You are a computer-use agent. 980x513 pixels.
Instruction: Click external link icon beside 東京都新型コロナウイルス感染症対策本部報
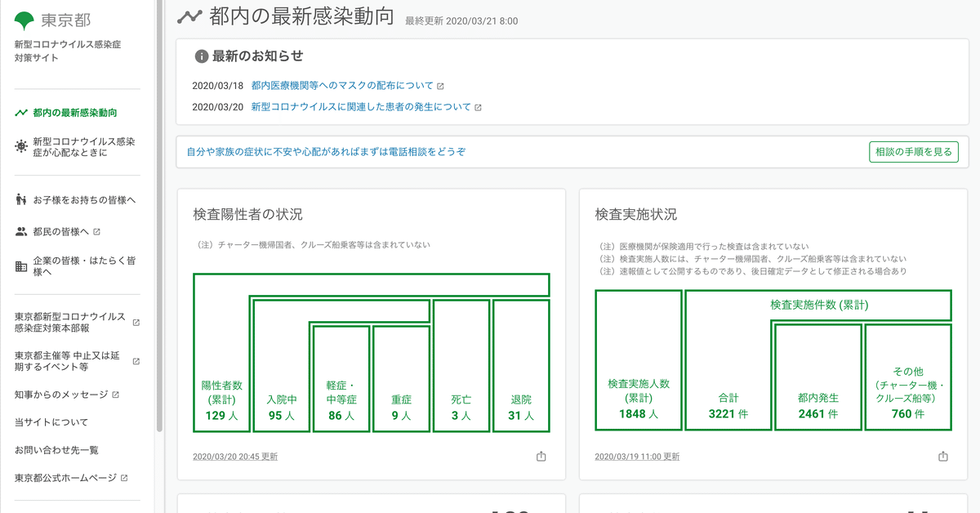pyautogui.click(x=136, y=323)
